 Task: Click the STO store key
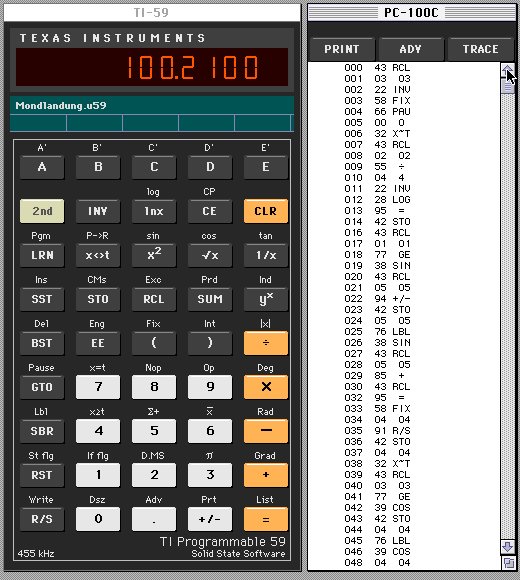click(x=98, y=299)
